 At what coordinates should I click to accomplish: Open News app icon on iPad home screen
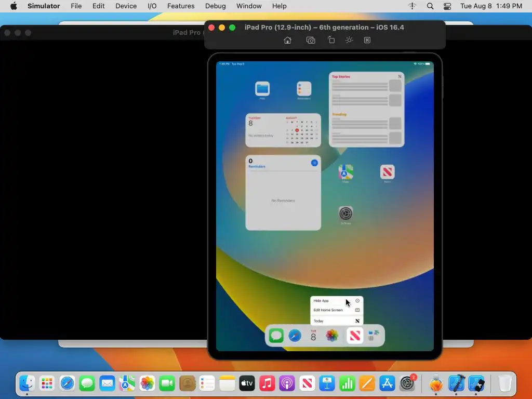click(388, 172)
